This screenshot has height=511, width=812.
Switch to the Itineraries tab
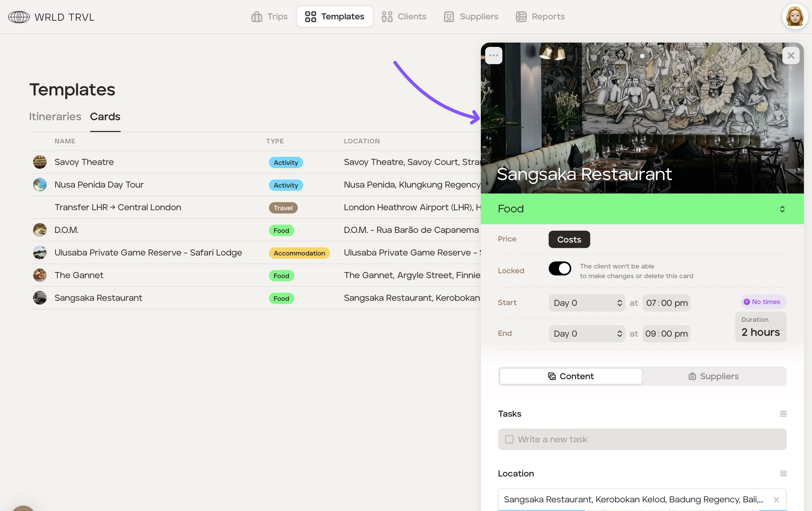(55, 116)
